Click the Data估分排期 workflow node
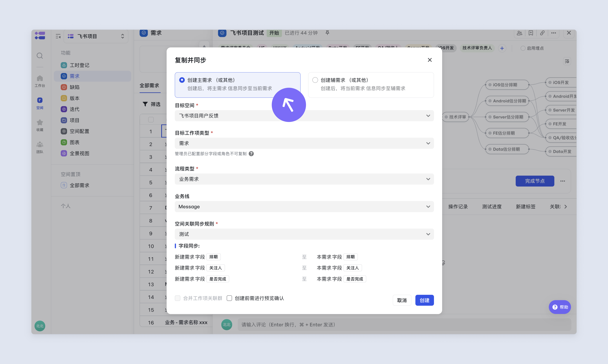Viewport: 608px width, 364px height. (x=507, y=149)
